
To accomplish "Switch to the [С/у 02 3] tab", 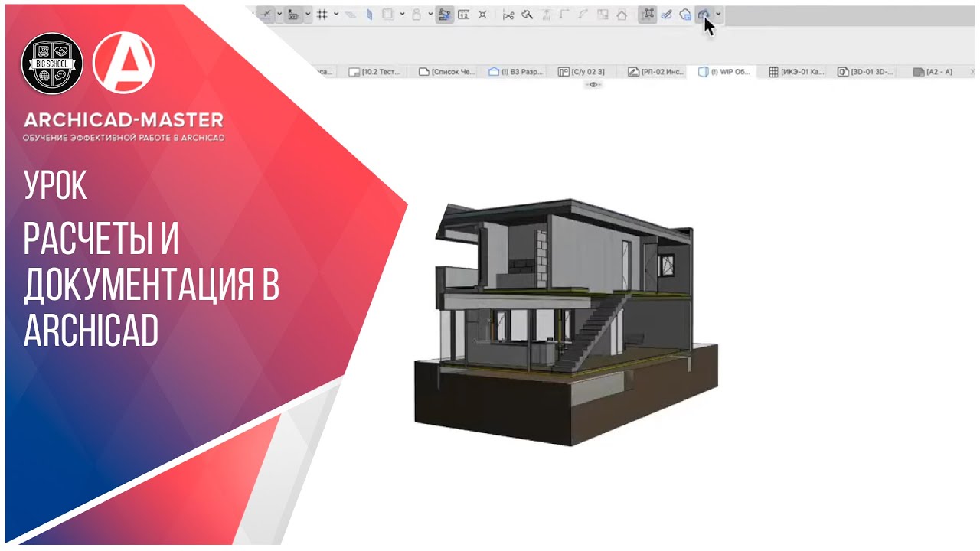I will tap(582, 72).
